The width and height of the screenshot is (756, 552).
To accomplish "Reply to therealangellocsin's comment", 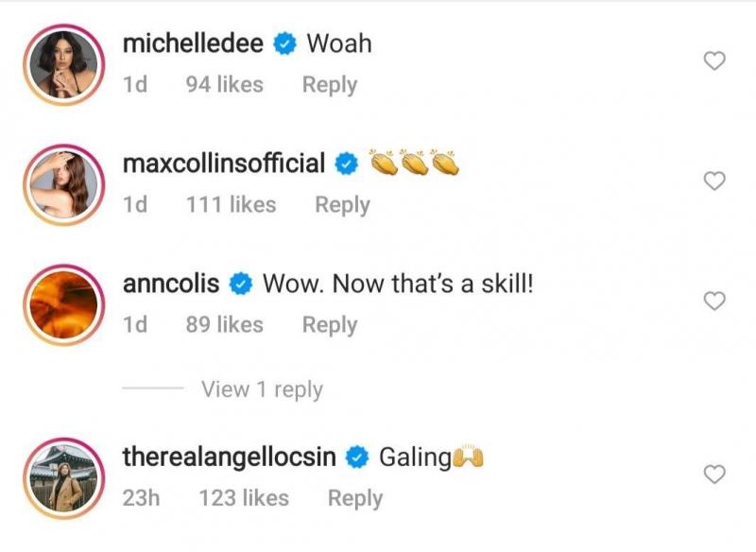I will coord(354,498).
